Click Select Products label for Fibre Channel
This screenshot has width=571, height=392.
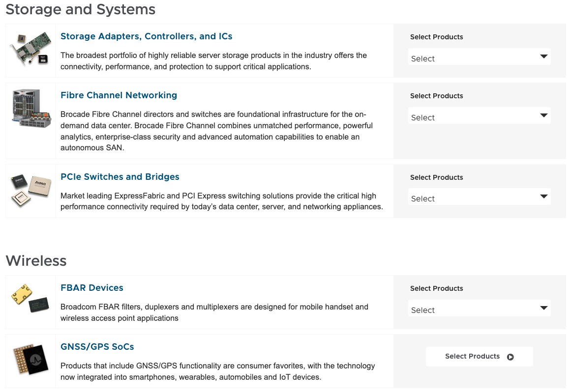pyautogui.click(x=436, y=96)
